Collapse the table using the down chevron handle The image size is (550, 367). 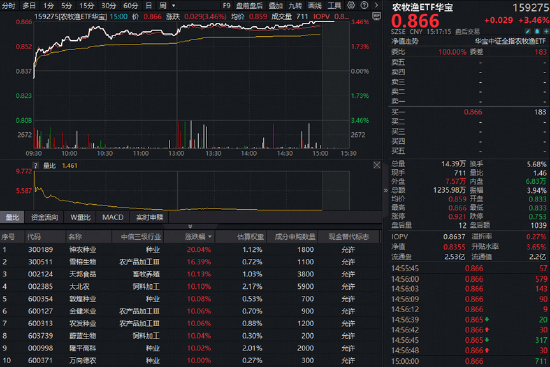coord(190,226)
